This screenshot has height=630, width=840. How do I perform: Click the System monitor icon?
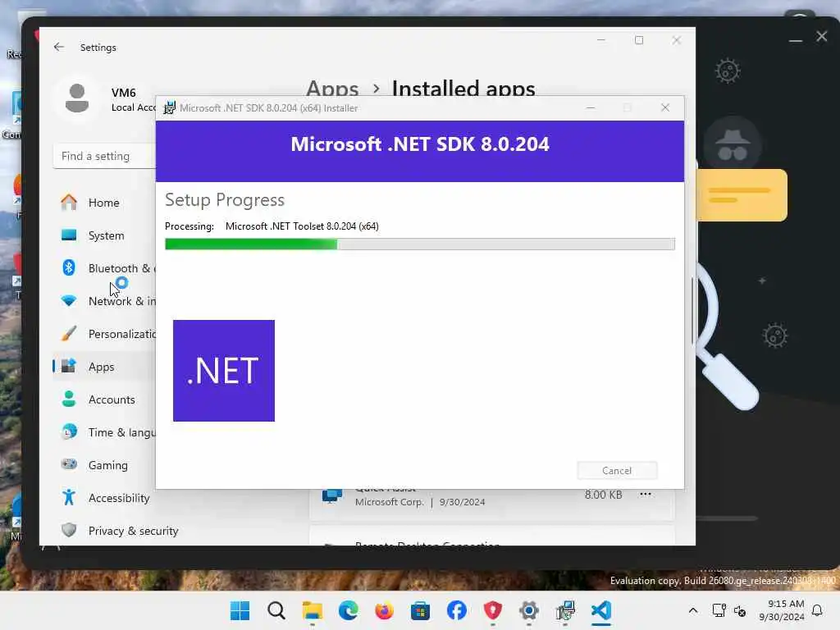[69, 235]
